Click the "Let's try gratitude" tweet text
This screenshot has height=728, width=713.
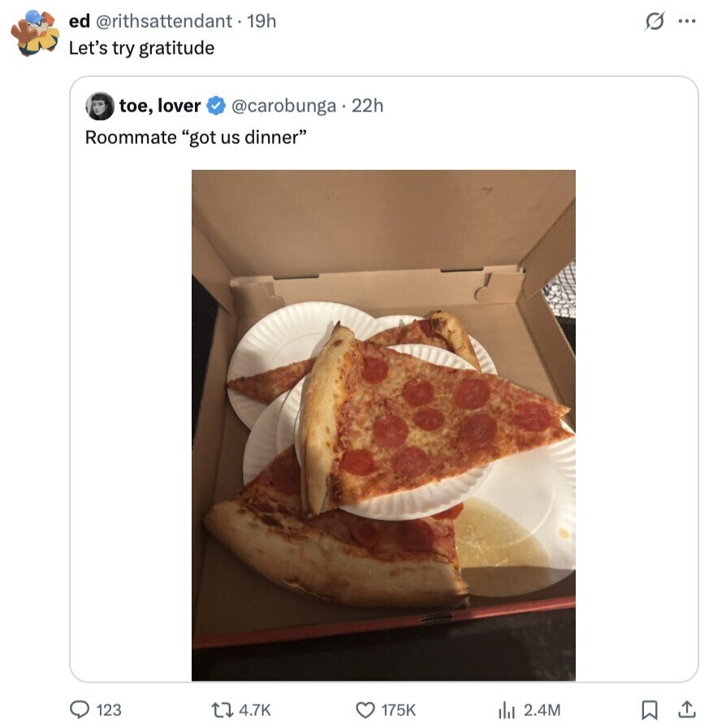coord(141,48)
